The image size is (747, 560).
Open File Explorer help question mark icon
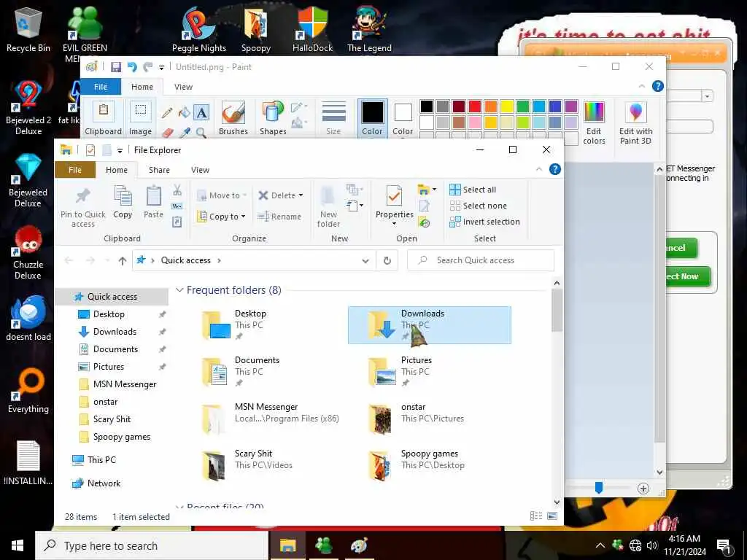555,169
